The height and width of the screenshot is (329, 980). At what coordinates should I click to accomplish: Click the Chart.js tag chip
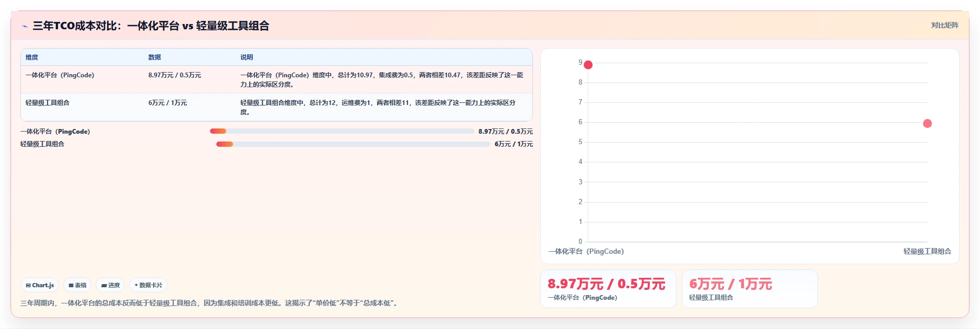[x=40, y=285]
